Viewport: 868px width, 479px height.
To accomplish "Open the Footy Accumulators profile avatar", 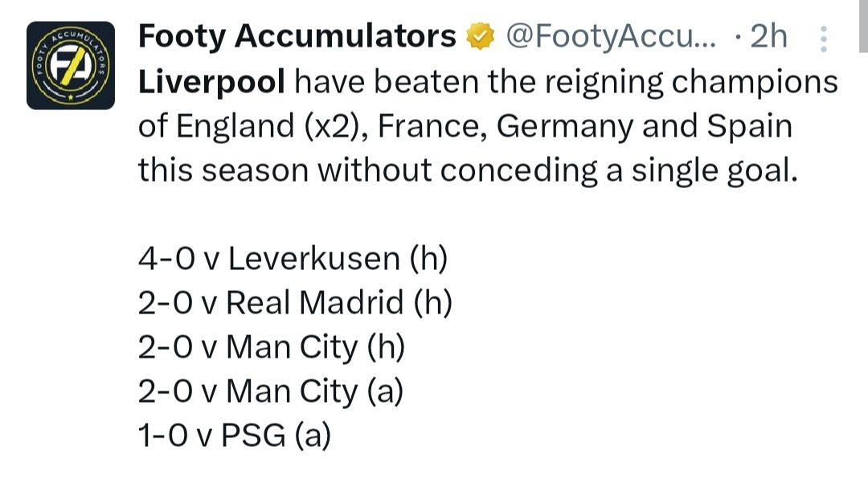I will coord(70,65).
